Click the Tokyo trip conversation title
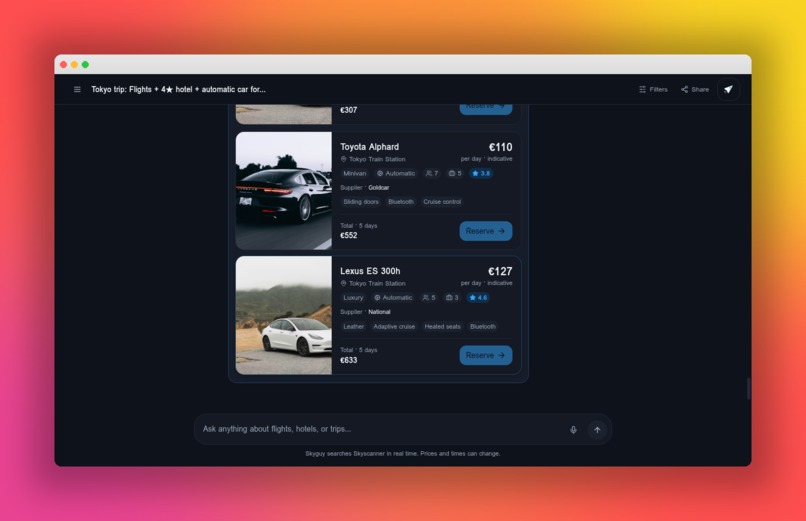 click(178, 89)
